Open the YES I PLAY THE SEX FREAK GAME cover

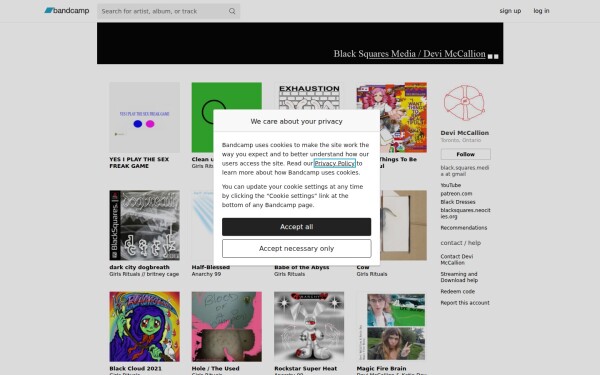(x=144, y=117)
